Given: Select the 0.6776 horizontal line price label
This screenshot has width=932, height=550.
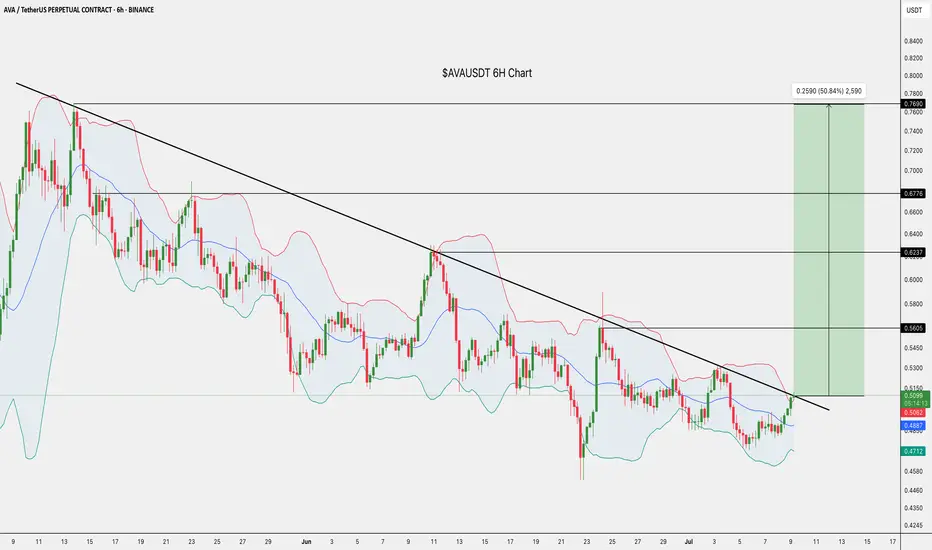Looking at the screenshot, I should [914, 194].
